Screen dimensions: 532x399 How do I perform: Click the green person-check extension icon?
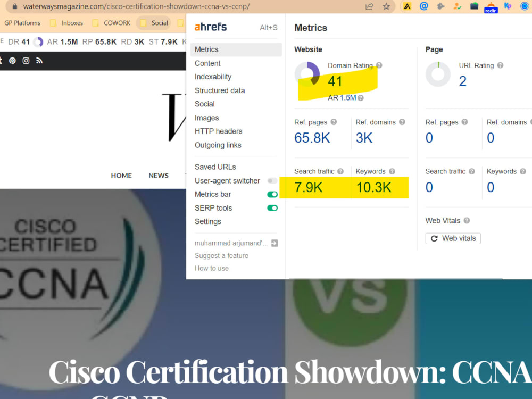click(458, 6)
